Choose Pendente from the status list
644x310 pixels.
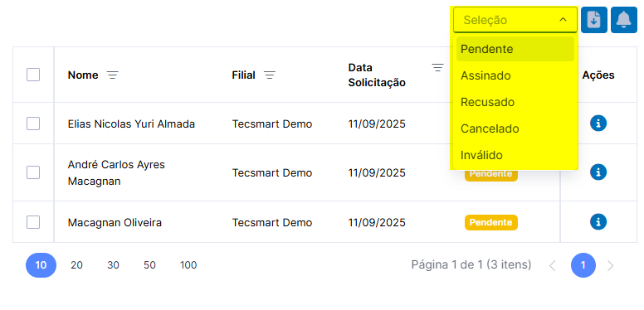pyautogui.click(x=515, y=49)
